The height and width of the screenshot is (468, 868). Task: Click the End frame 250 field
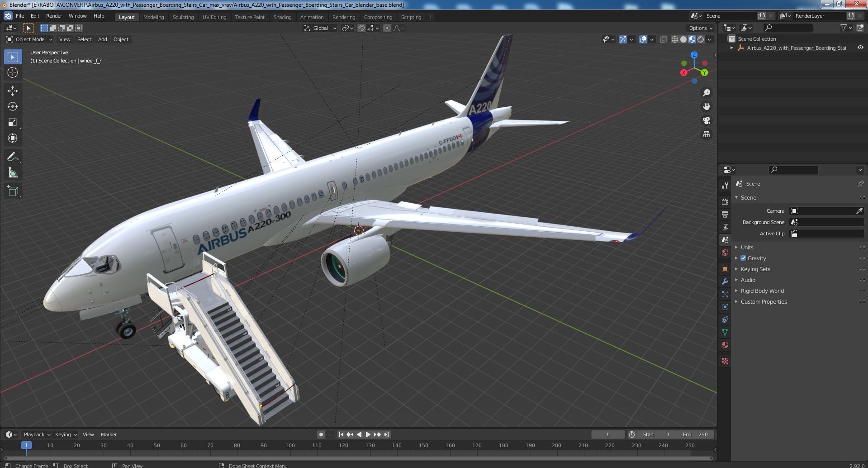pyautogui.click(x=696, y=435)
